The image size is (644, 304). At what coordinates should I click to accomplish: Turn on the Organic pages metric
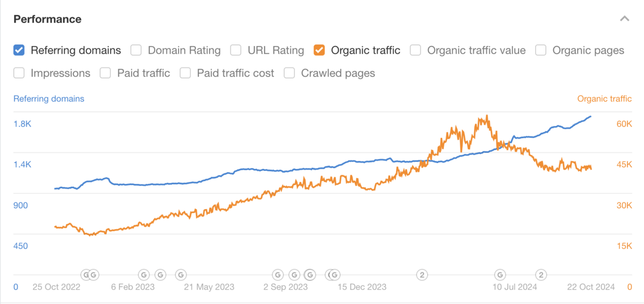click(x=541, y=50)
